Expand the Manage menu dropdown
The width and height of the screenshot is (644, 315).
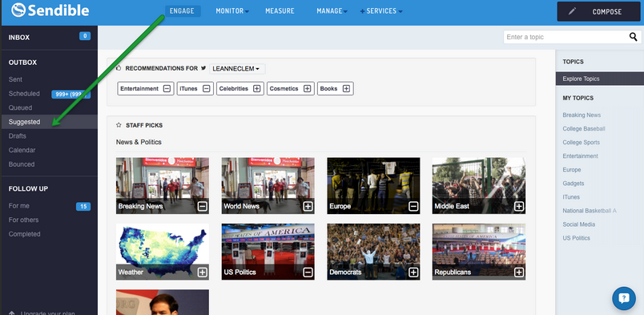tap(345, 12)
